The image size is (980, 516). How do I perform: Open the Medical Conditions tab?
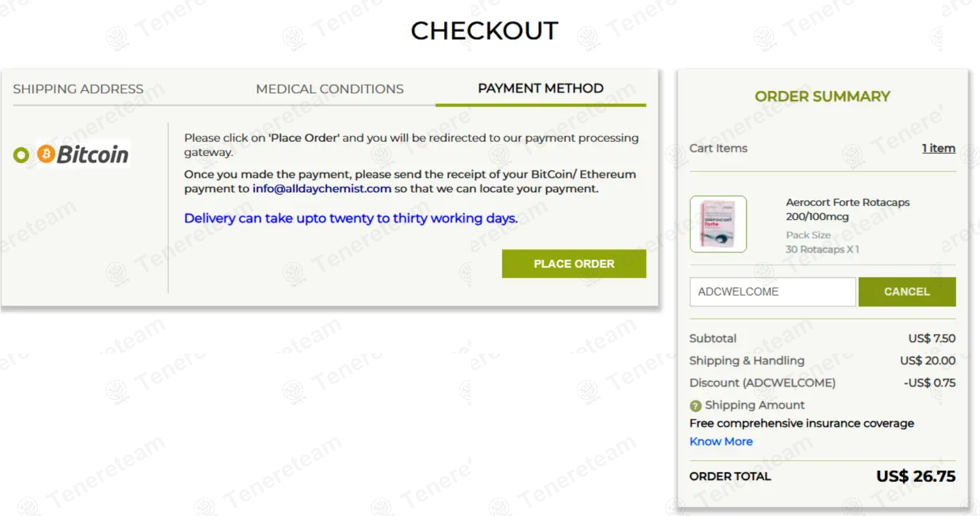click(330, 89)
